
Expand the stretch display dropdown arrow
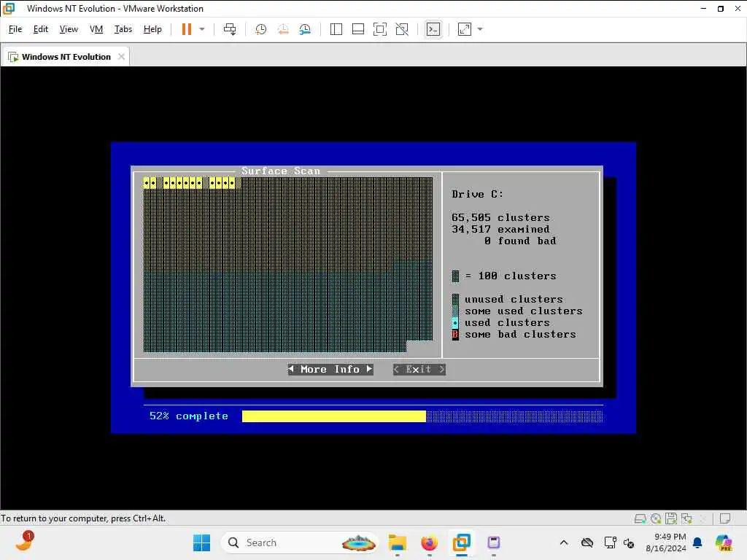[x=480, y=29]
